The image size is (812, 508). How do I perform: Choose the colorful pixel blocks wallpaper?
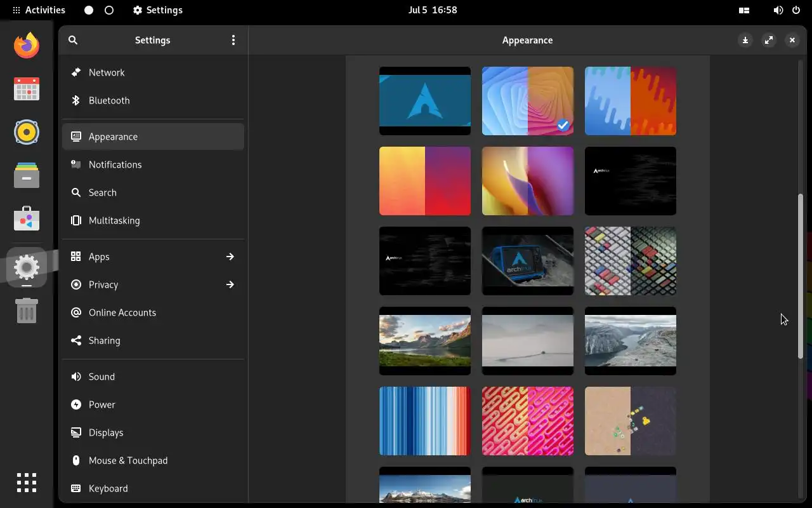(x=631, y=261)
